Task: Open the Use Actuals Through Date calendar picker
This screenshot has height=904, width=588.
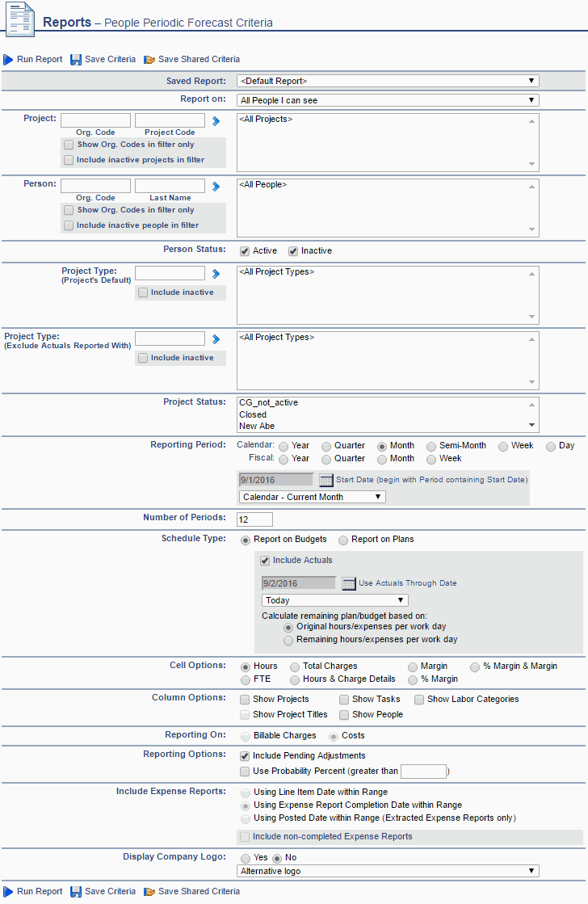Action: (x=349, y=583)
